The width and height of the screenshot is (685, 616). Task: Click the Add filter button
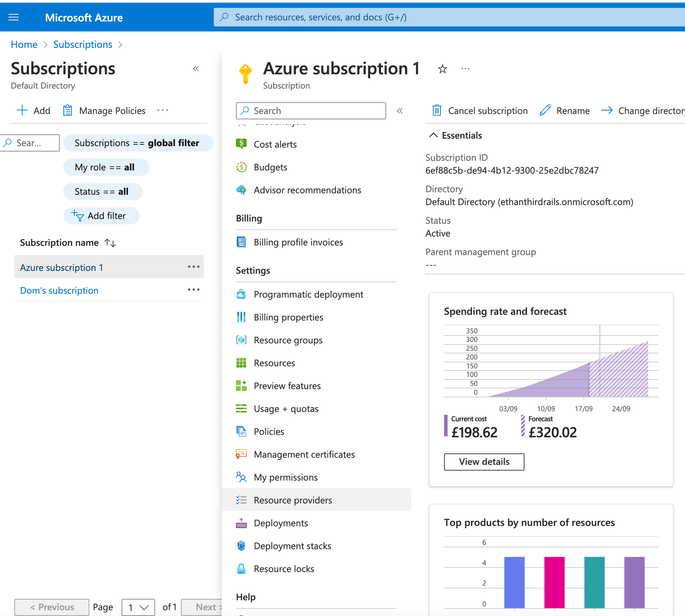click(101, 216)
